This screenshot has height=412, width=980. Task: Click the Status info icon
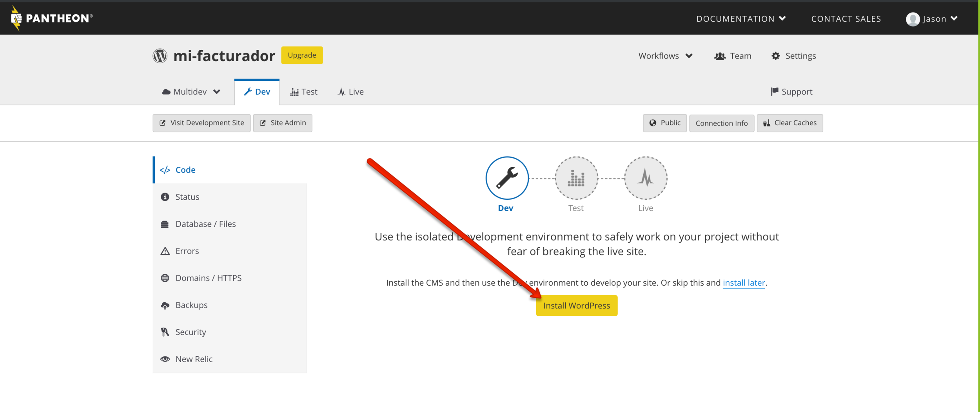[x=165, y=197]
